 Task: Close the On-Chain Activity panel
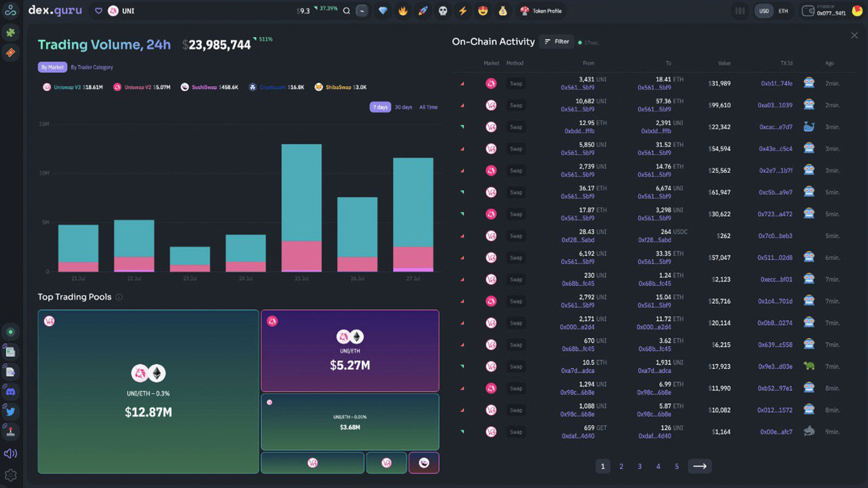point(854,35)
